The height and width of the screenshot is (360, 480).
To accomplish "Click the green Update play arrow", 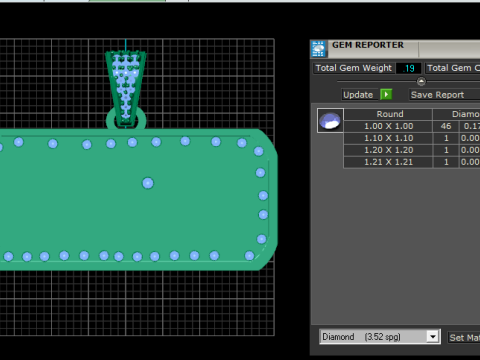I will (386, 95).
